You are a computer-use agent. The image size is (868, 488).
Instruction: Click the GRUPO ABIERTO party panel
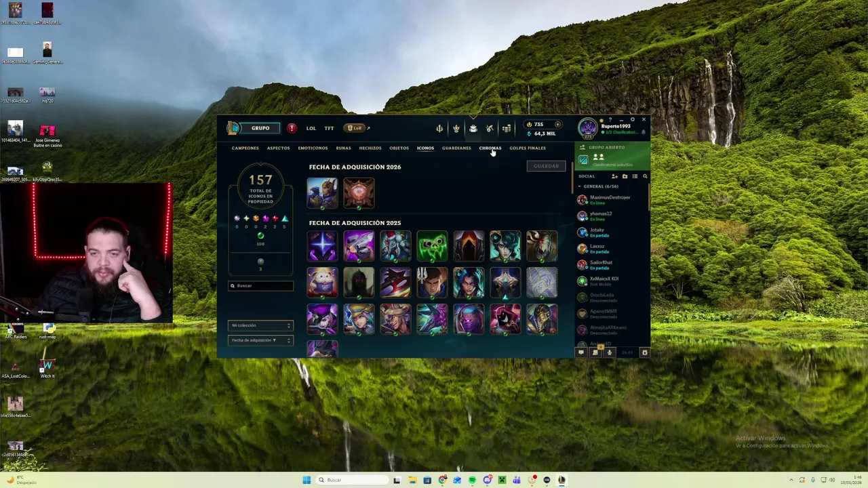tap(612, 157)
